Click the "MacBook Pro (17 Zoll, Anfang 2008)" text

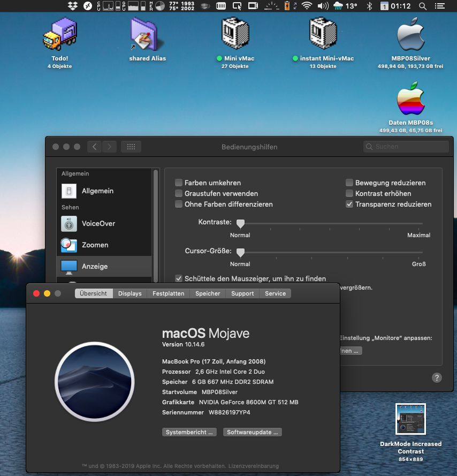pos(214,361)
